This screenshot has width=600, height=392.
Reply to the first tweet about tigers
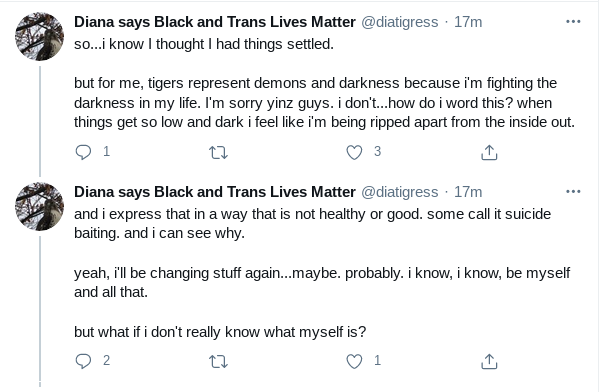(83, 152)
